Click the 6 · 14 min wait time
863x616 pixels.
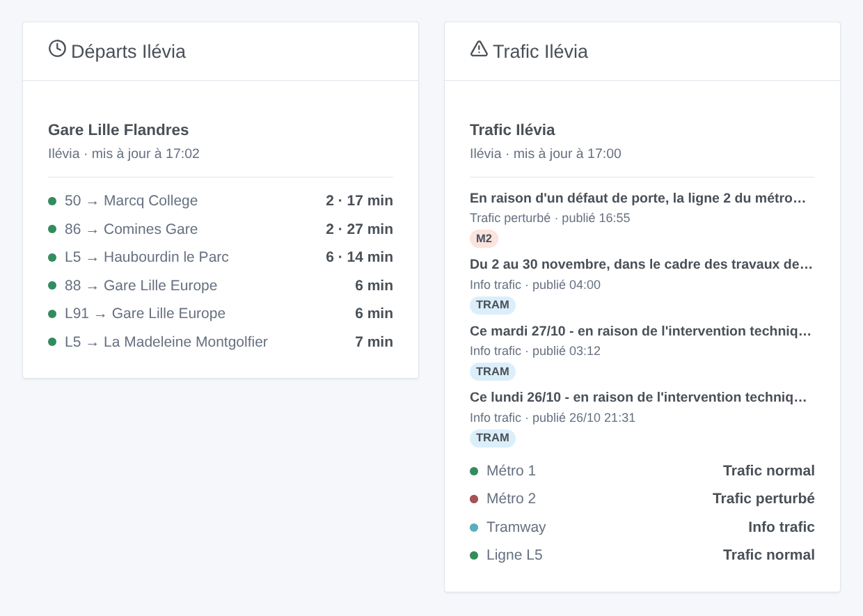(359, 258)
